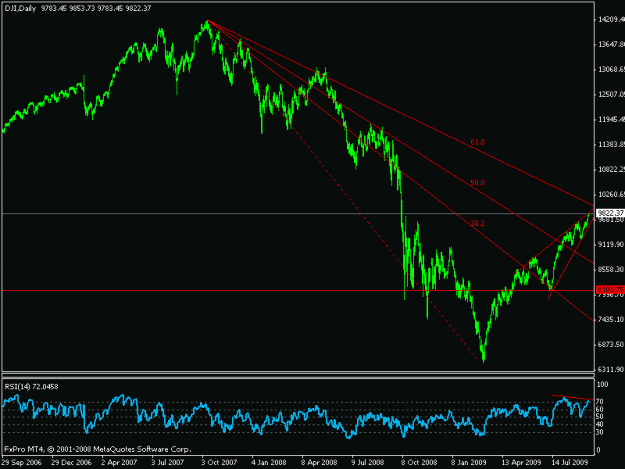Select the red trendline above RSI peaks
625x469 pixels.
tap(573, 397)
